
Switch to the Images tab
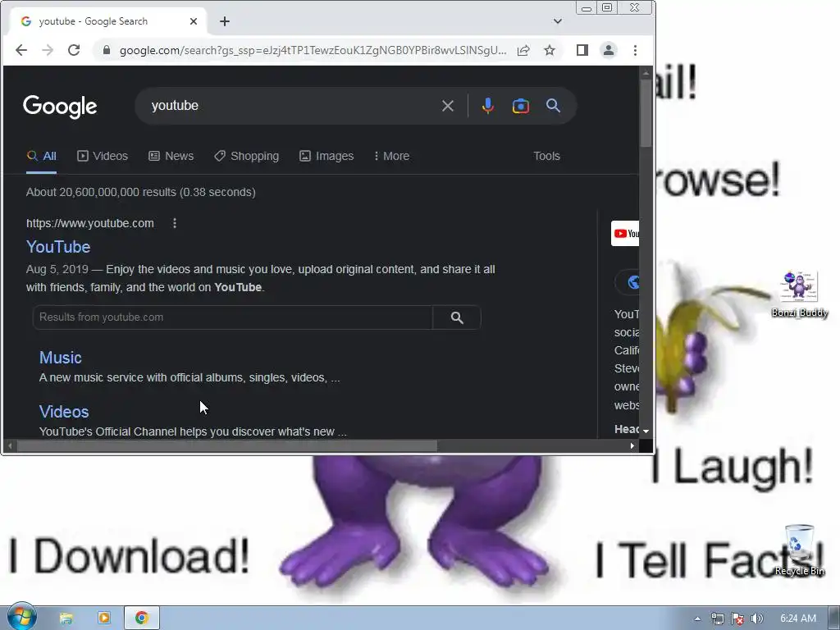pos(326,156)
